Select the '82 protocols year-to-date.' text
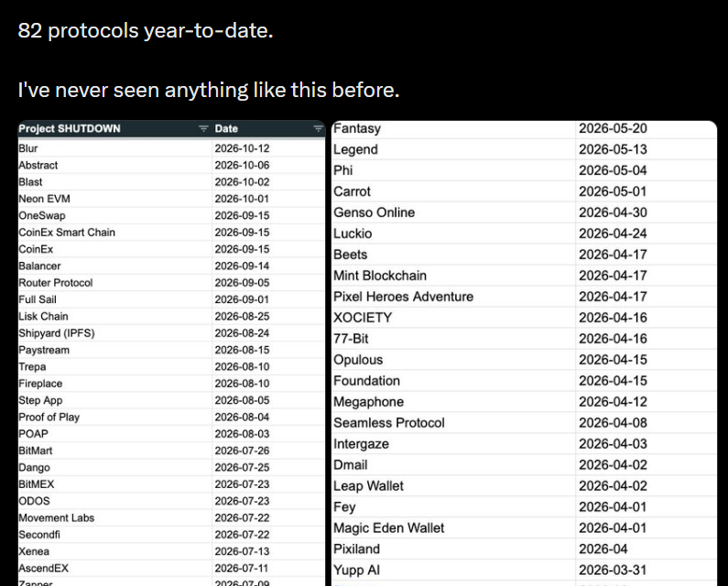 pos(146,30)
